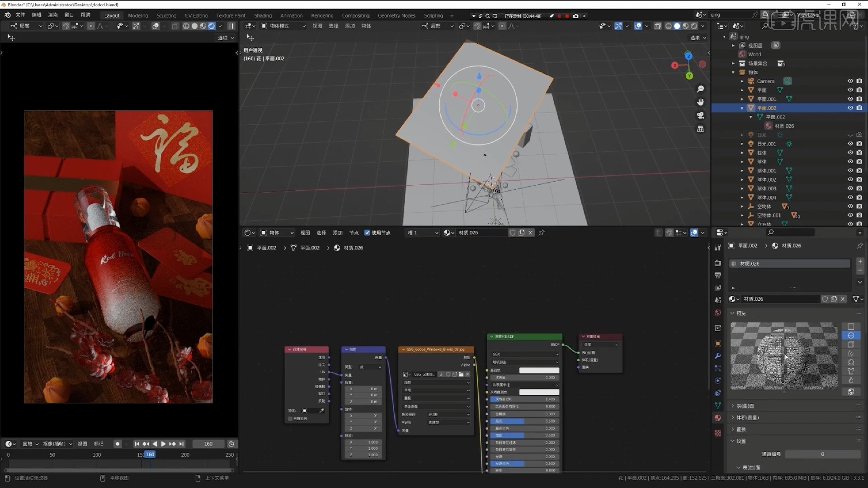Unlink material 材质.026 in node editor header
The width and height of the screenshot is (868, 488).
[x=531, y=233]
